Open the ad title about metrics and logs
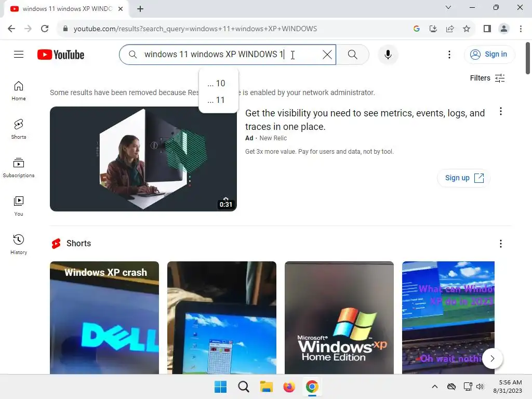Viewport: 532px width, 399px height. tap(365, 120)
